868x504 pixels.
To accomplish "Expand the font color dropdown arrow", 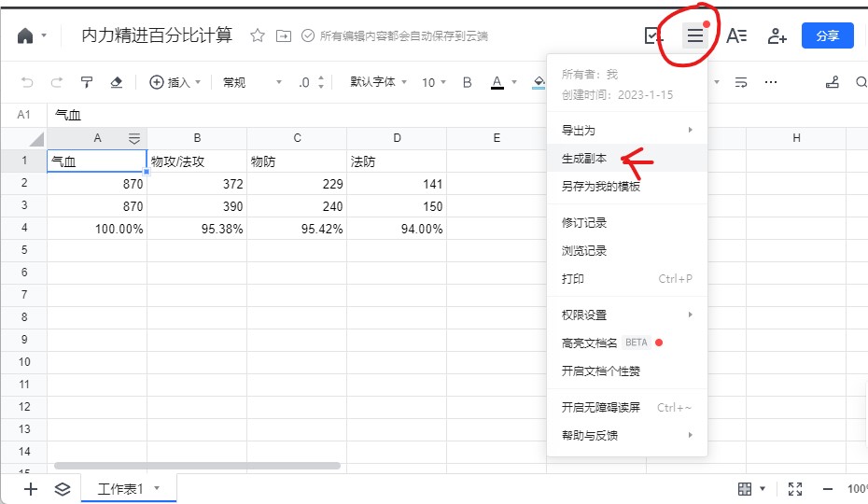I will (x=514, y=82).
